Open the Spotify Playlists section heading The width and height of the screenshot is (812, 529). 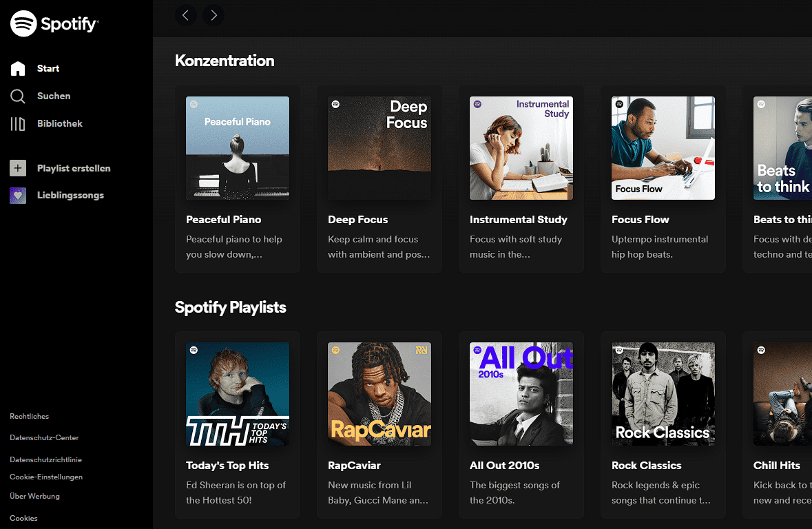point(231,307)
